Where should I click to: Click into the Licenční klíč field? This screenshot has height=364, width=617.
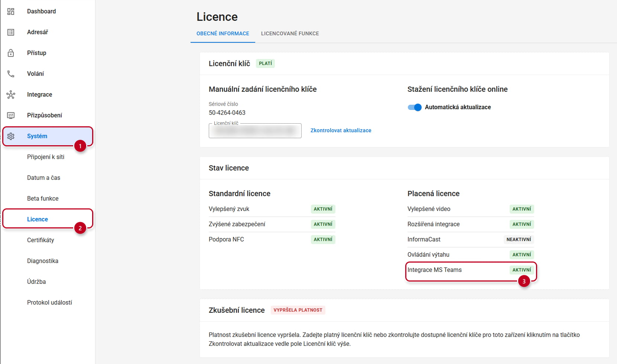point(255,131)
